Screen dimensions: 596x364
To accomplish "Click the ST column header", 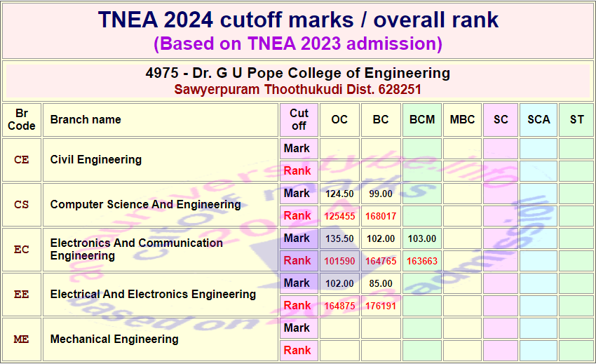I will pyautogui.click(x=576, y=120).
